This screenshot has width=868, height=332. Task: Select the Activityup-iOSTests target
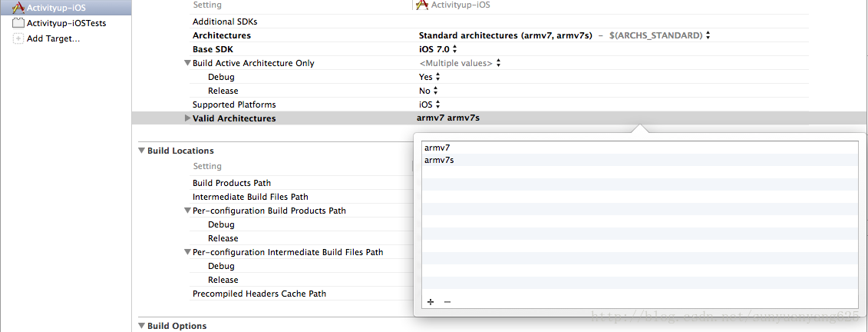(x=66, y=23)
